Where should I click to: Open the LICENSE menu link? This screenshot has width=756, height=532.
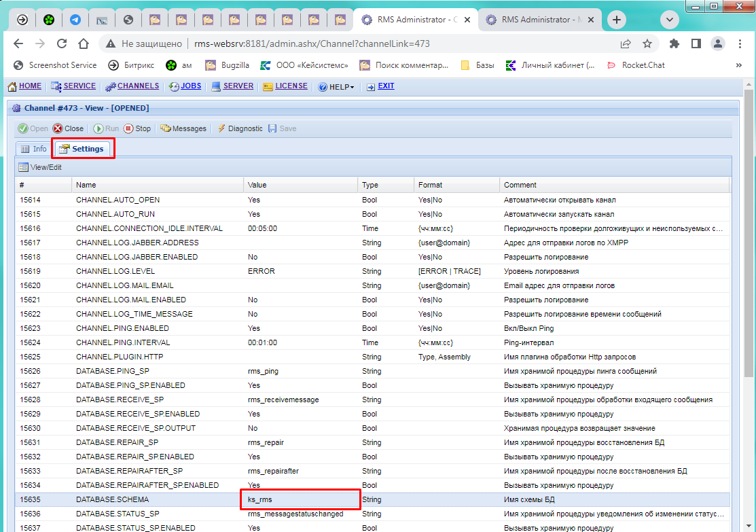[285, 86]
